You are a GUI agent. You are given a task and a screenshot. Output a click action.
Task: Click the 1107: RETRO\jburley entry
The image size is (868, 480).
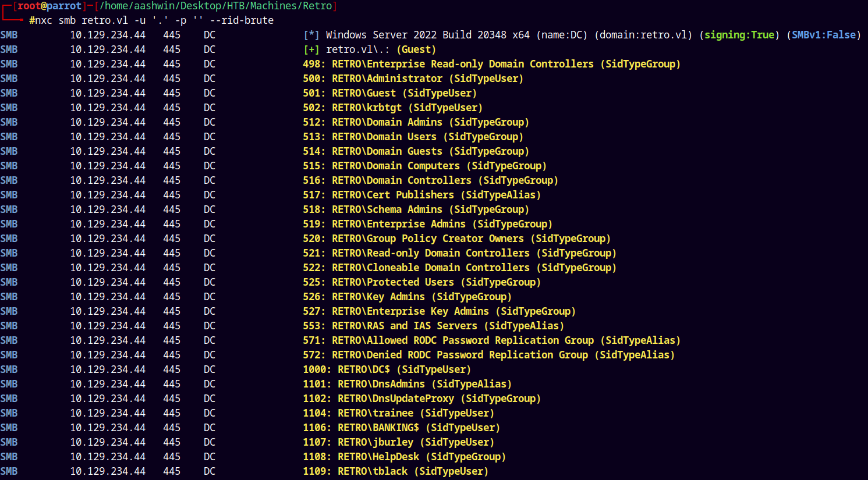click(x=398, y=442)
